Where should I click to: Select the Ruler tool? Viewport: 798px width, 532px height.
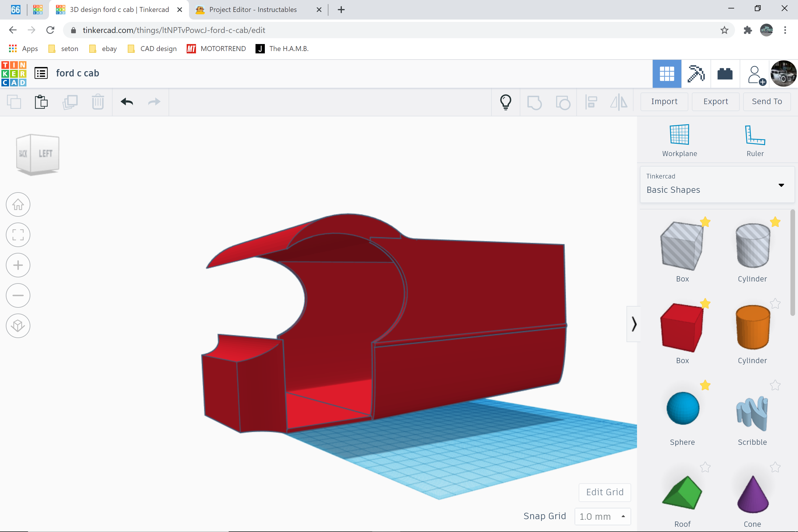click(755, 141)
